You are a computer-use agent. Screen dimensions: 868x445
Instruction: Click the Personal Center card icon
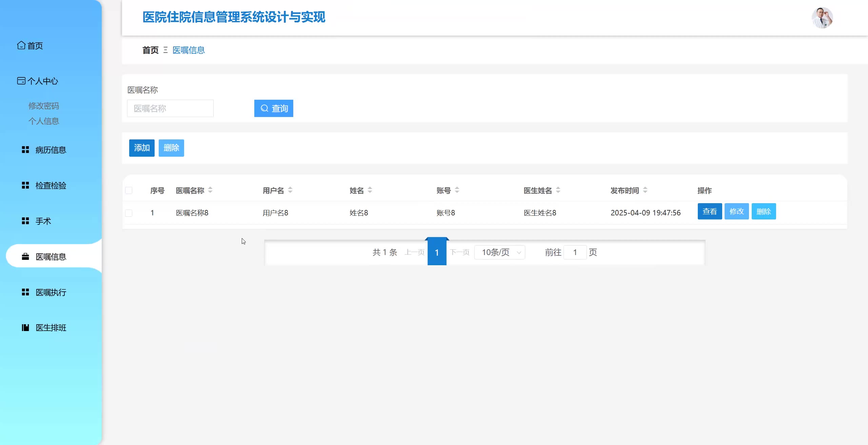tap(21, 81)
